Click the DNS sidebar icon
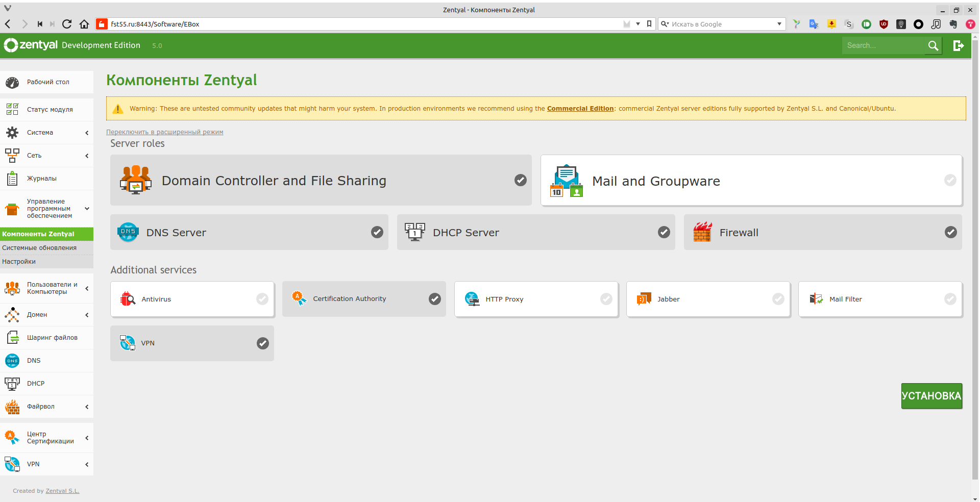Viewport: 980px width, 502px height. tap(12, 361)
